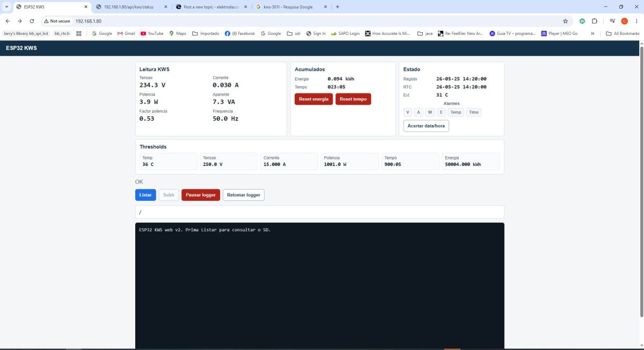The image size is (644, 350).
Task: Open the media control toolbar icon
Action: pos(612,21)
